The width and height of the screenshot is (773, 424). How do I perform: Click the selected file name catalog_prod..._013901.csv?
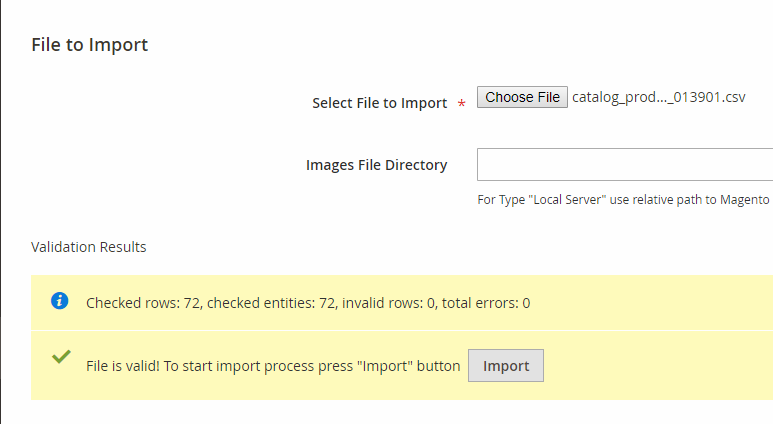point(659,97)
